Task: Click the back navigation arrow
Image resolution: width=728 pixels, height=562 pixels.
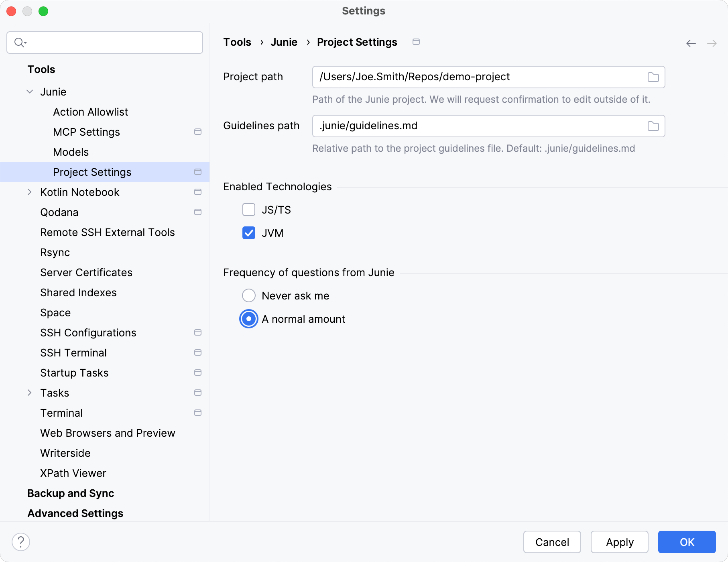Action: pos(691,43)
